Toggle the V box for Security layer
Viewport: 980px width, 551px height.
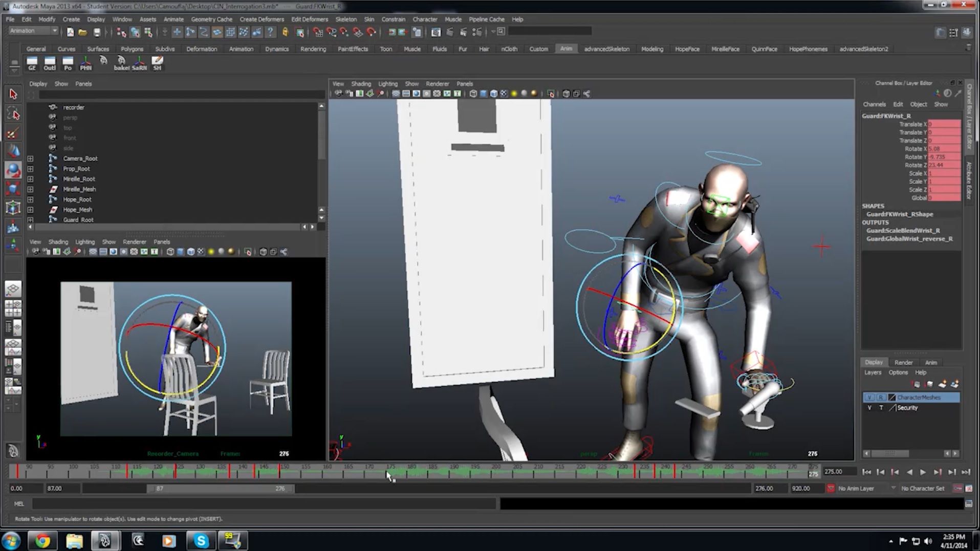[x=869, y=408]
